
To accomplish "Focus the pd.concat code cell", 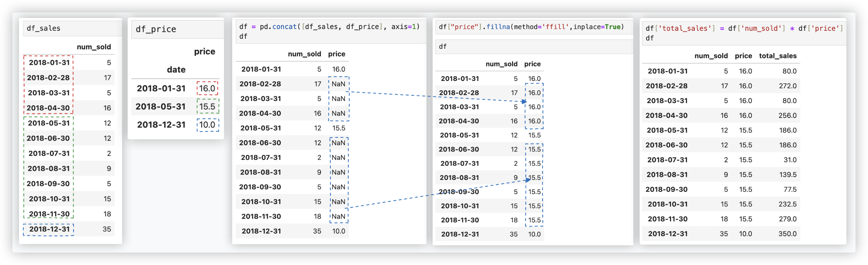I will [x=330, y=31].
